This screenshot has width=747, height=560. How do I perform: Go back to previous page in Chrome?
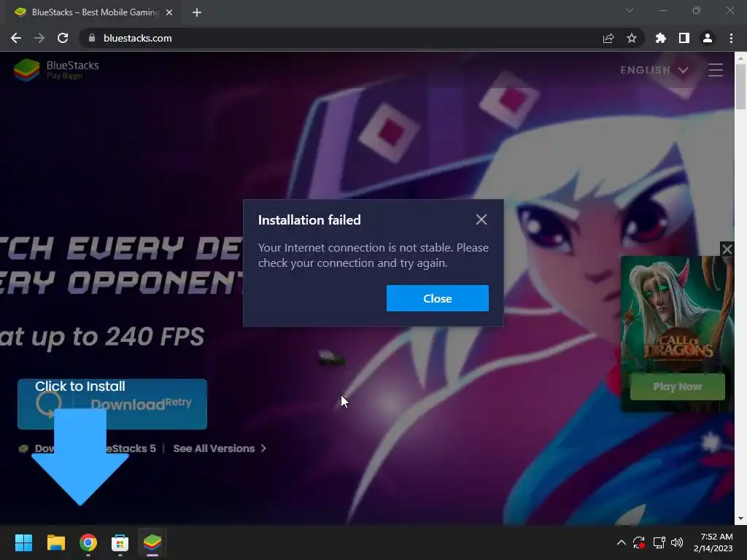coord(16,38)
